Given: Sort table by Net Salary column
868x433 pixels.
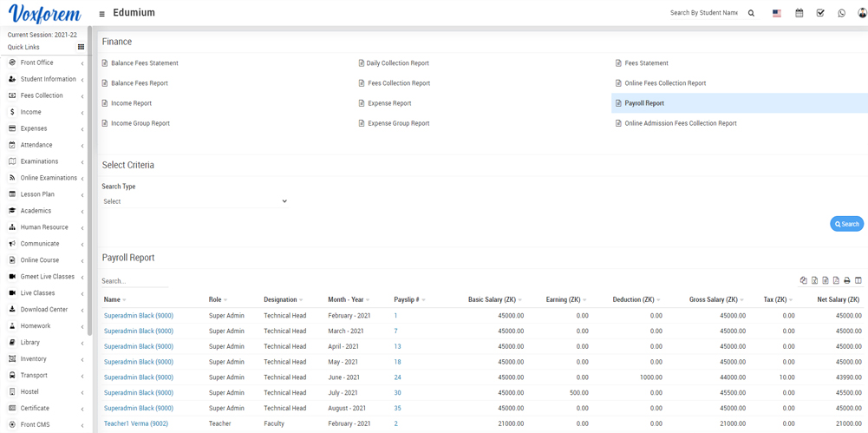Looking at the screenshot, I should pos(838,299).
